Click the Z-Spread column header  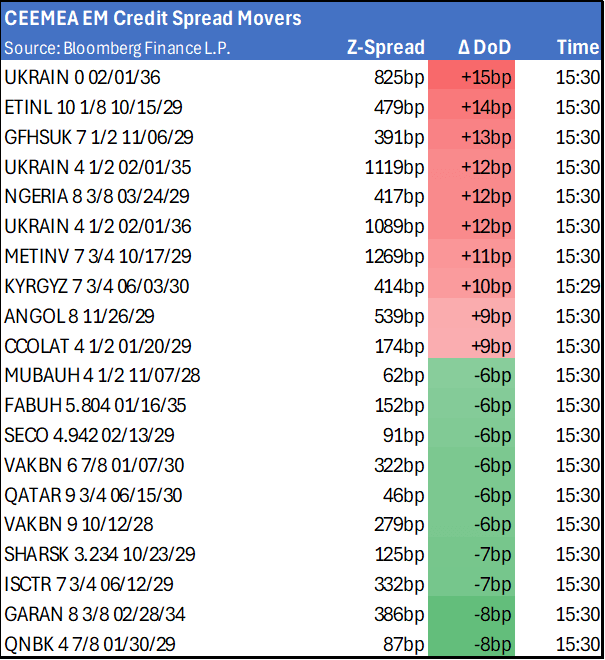[x=387, y=48]
